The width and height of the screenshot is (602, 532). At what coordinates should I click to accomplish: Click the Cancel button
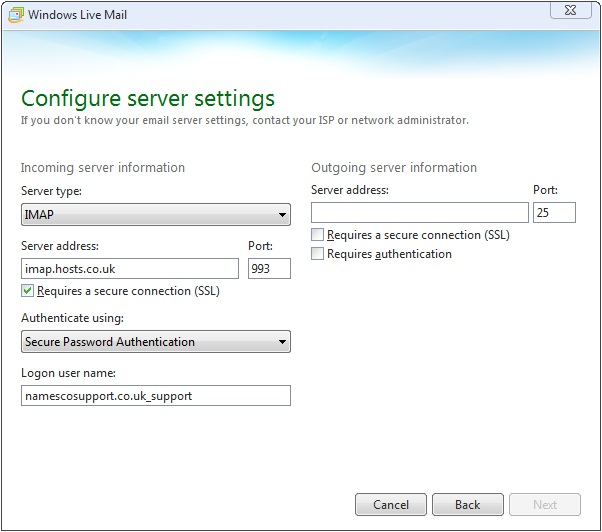(x=391, y=504)
